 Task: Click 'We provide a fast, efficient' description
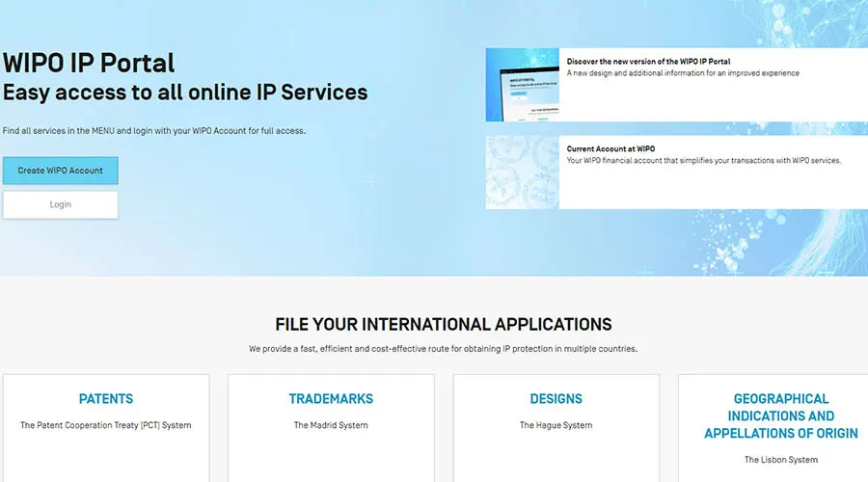[443, 349]
